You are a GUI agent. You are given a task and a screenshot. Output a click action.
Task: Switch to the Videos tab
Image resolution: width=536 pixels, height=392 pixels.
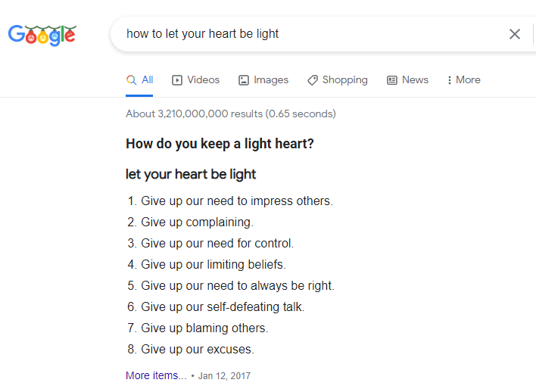pyautogui.click(x=203, y=80)
